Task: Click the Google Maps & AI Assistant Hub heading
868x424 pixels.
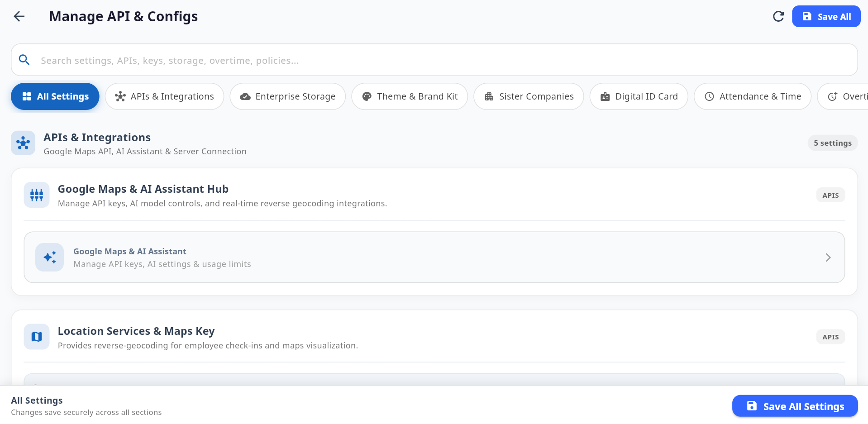Action: [x=143, y=189]
